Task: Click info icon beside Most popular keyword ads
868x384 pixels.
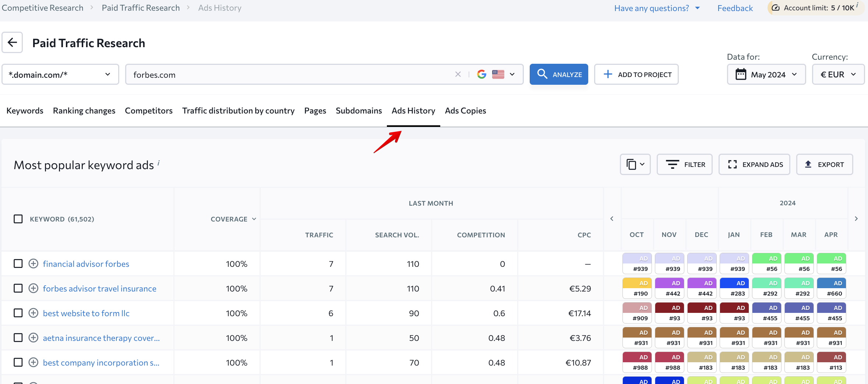Action: click(159, 163)
